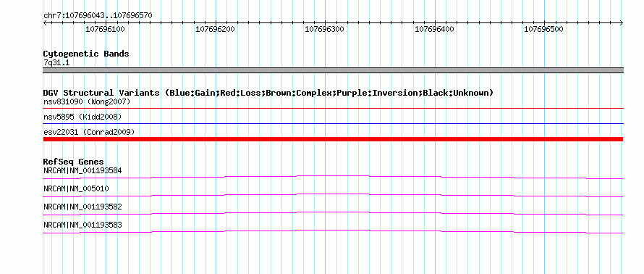Select the RefSeq Genes track title
Image resolution: width=644 pixels, height=274 pixels.
click(x=74, y=162)
